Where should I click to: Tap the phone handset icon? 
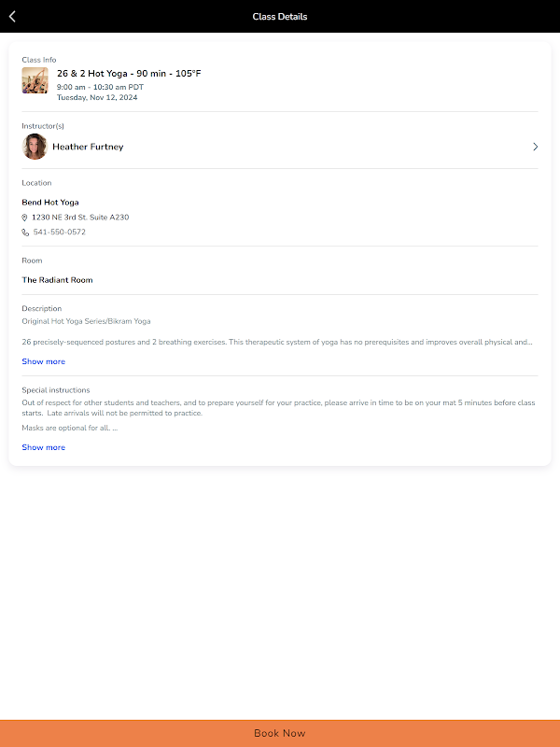25,233
